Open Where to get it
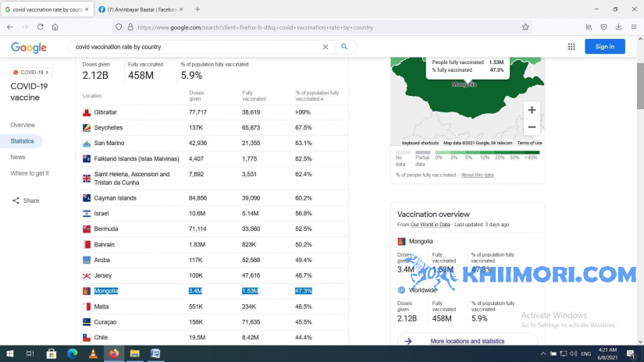Image resolution: width=644 pixels, height=362 pixels. click(x=30, y=173)
